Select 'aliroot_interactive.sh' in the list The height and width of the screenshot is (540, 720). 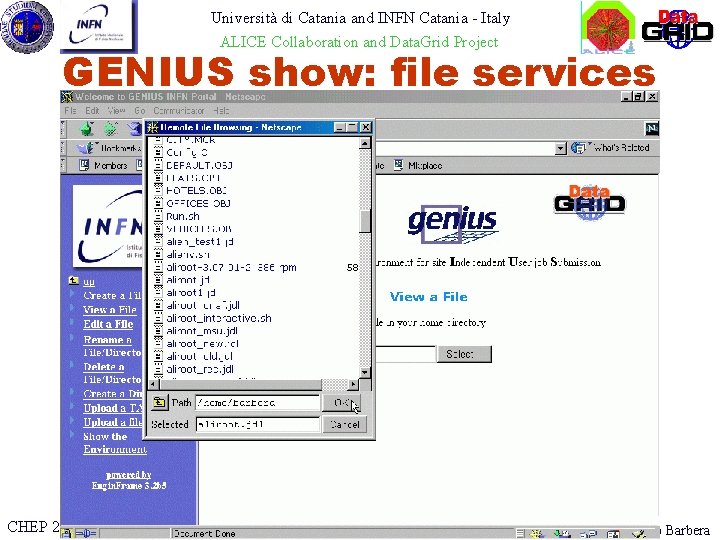click(x=219, y=318)
